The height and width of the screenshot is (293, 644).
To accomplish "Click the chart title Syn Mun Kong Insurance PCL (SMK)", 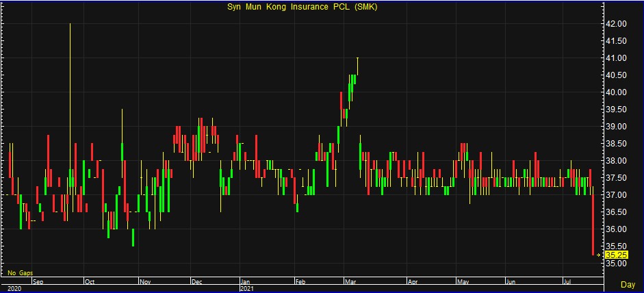I will point(302,7).
